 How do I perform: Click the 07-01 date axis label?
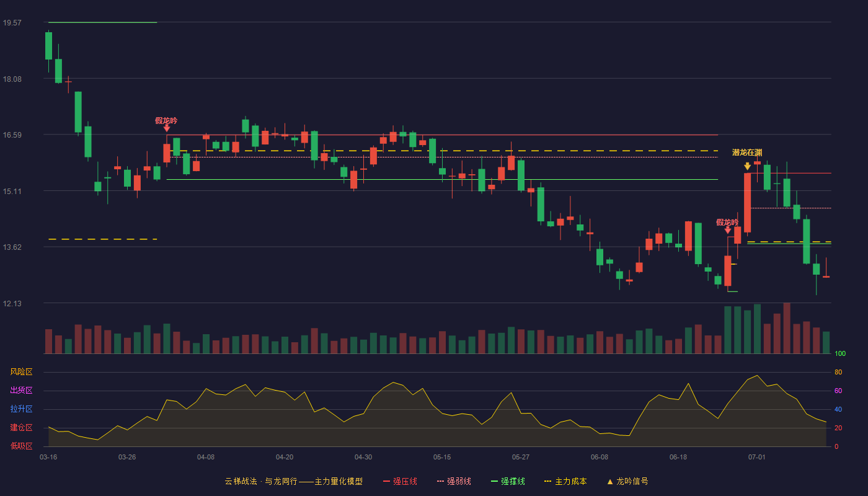tap(757, 457)
